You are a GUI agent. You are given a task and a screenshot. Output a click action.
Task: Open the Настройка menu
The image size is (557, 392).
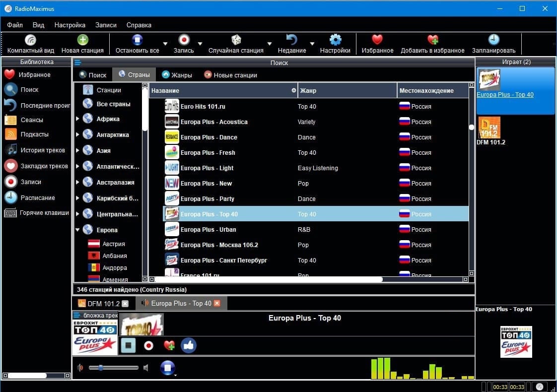tap(70, 25)
